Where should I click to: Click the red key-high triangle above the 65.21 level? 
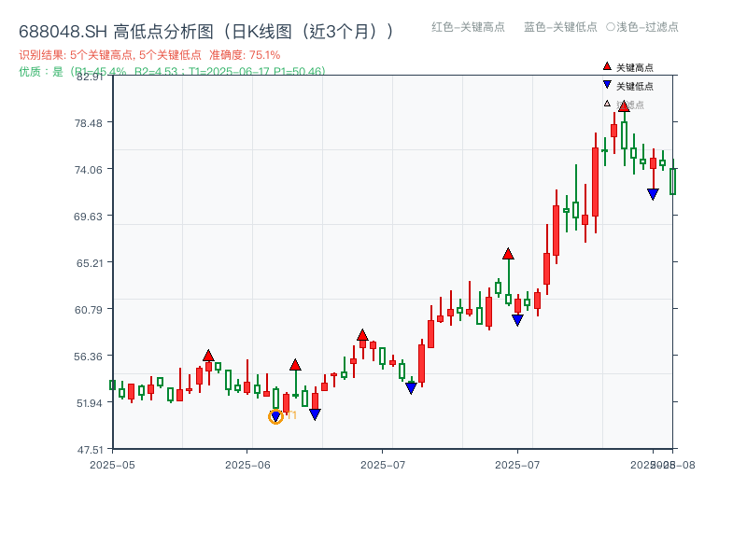click(x=508, y=252)
